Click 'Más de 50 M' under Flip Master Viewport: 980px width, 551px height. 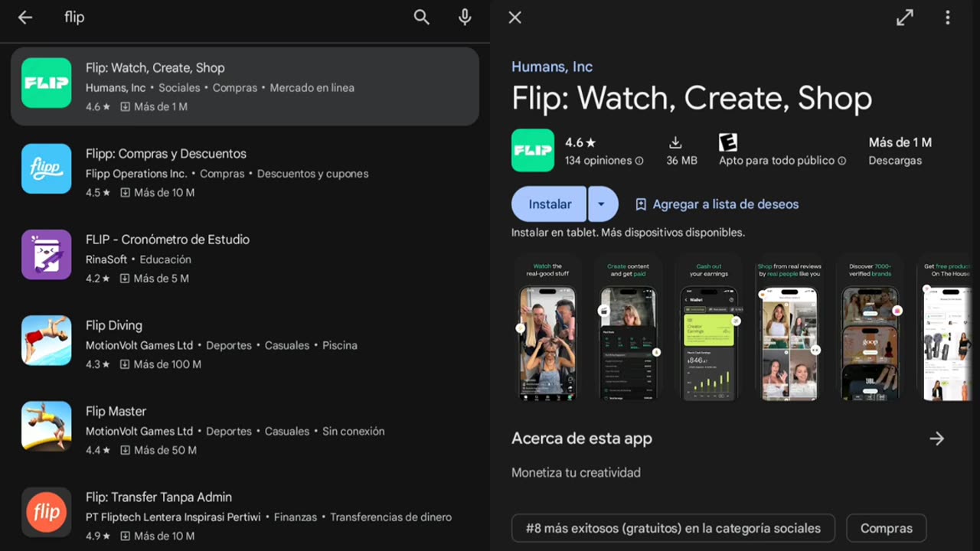(165, 450)
